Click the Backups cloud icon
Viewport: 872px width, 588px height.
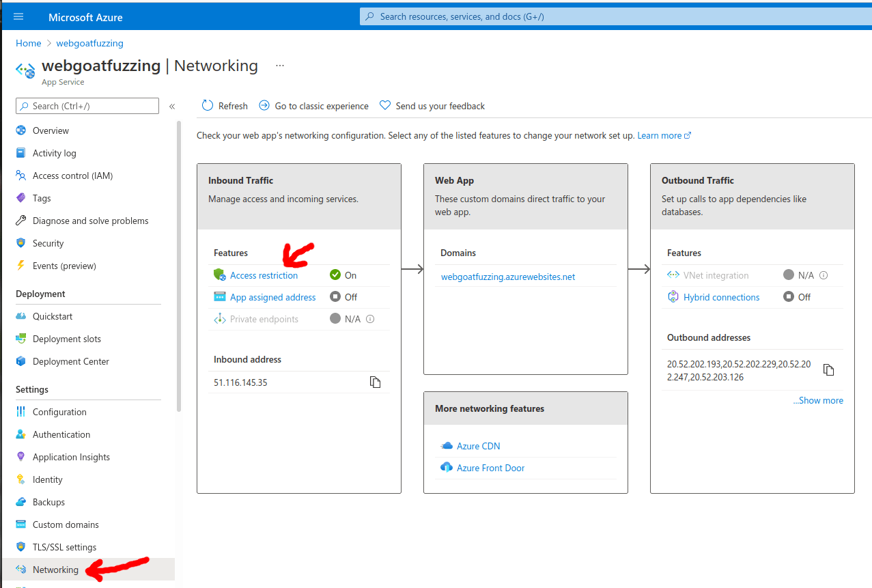20,502
